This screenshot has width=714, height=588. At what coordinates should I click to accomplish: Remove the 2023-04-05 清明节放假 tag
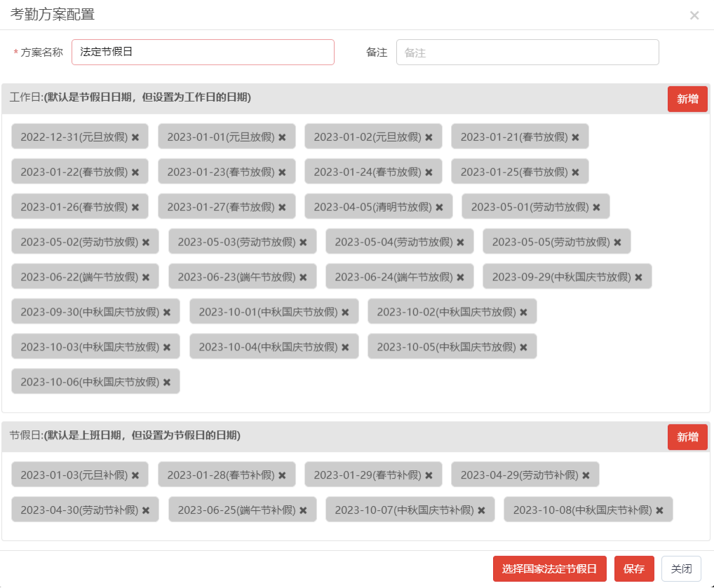pos(439,207)
